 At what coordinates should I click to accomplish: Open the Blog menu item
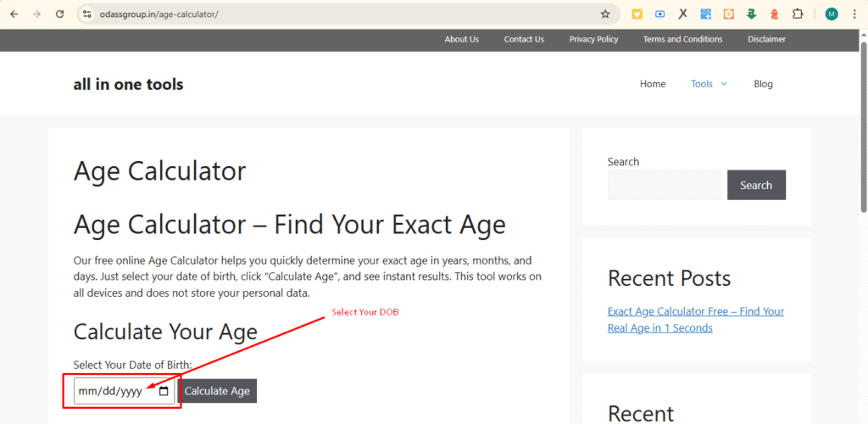pyautogui.click(x=764, y=84)
